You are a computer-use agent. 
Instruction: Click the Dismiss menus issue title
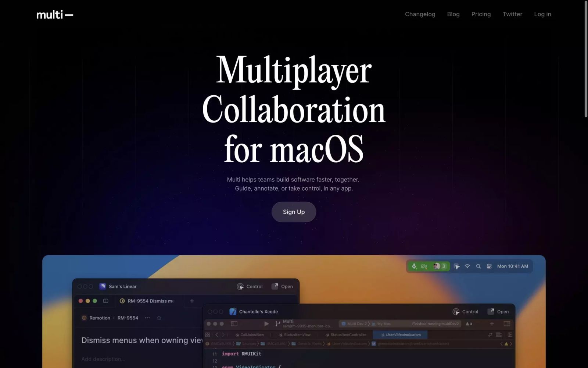pyautogui.click(x=142, y=340)
